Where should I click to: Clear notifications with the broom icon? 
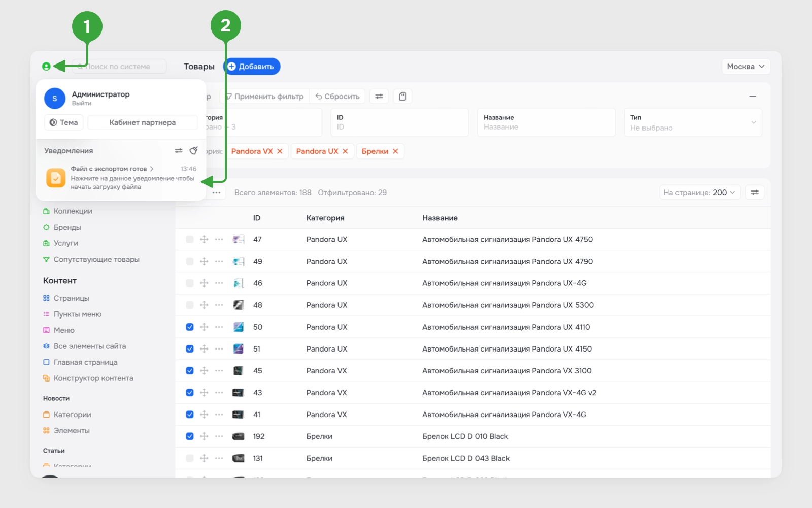(193, 151)
